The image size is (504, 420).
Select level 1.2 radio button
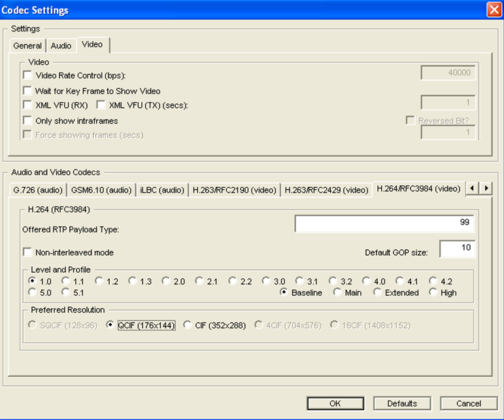pos(99,281)
